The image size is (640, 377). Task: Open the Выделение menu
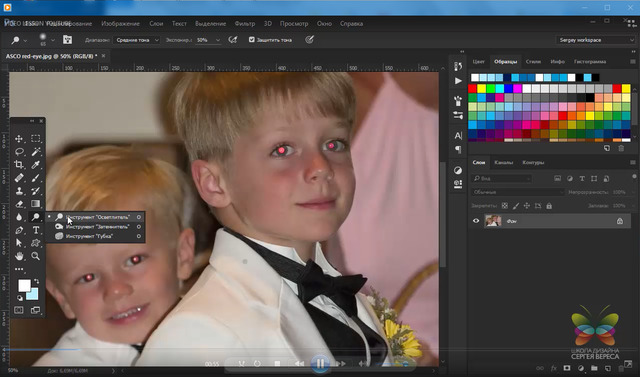pyautogui.click(x=211, y=24)
